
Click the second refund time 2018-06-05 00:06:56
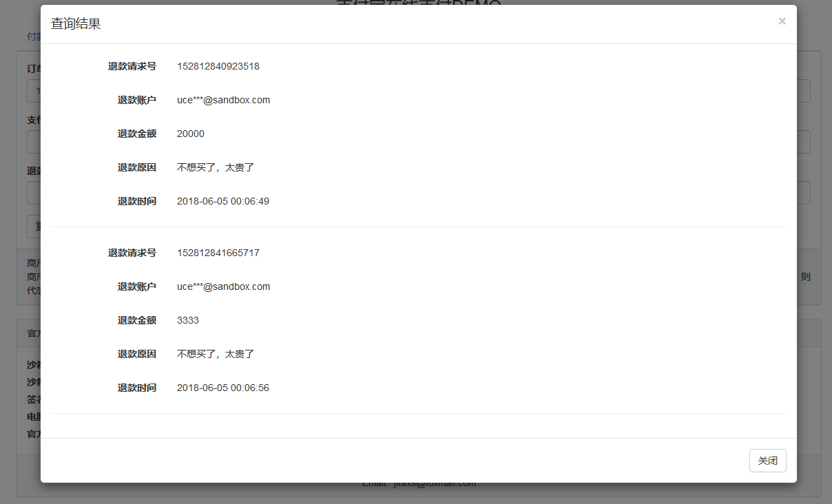222,387
